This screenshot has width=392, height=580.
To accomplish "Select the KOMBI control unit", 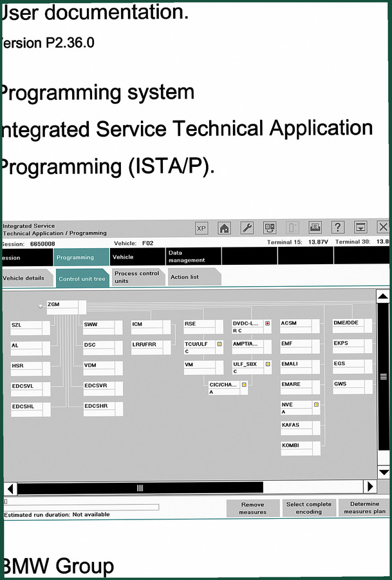I will pos(301,449).
